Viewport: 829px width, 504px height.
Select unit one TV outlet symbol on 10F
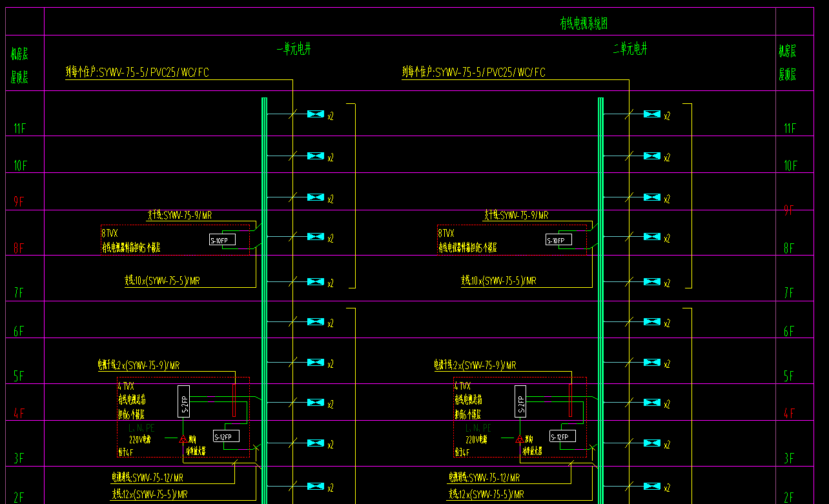click(315, 156)
